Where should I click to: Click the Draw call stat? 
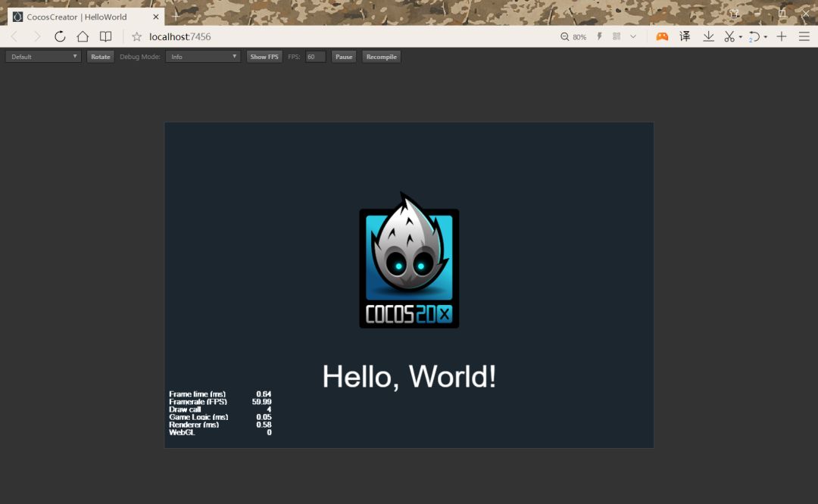pos(220,409)
